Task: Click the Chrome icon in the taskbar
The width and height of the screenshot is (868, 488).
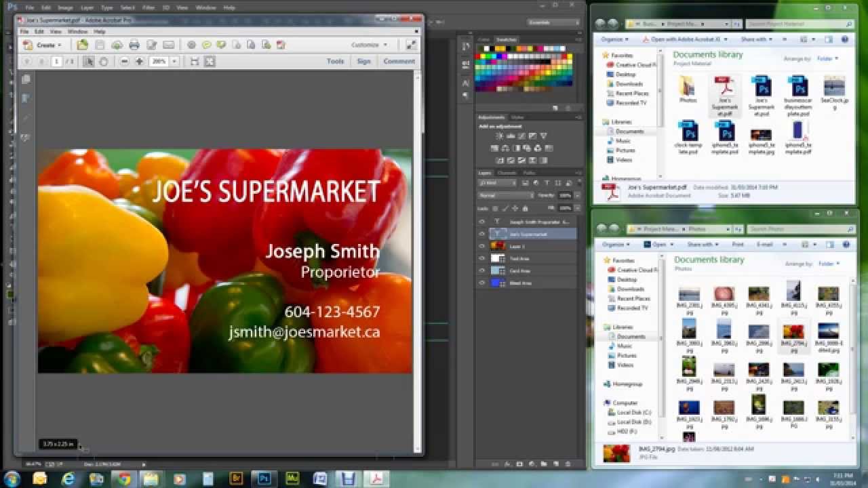Action: [123, 479]
